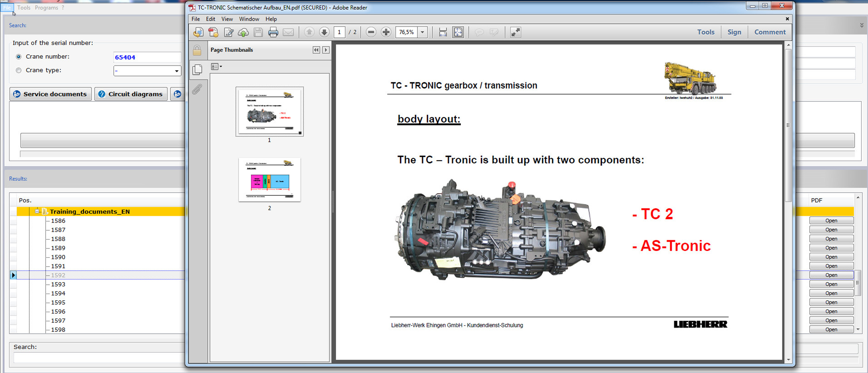Screen dimensions: 868x373
Task: Click the security lock panel icon
Action: click(197, 50)
